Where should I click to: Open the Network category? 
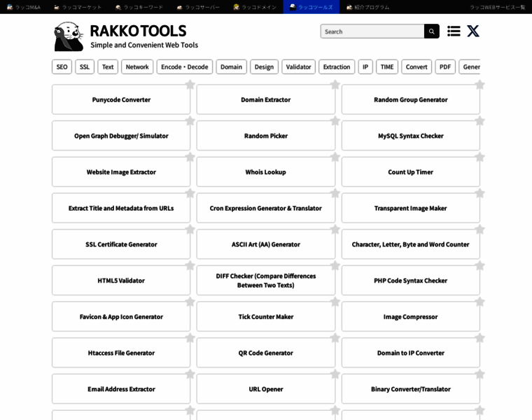pyautogui.click(x=137, y=66)
